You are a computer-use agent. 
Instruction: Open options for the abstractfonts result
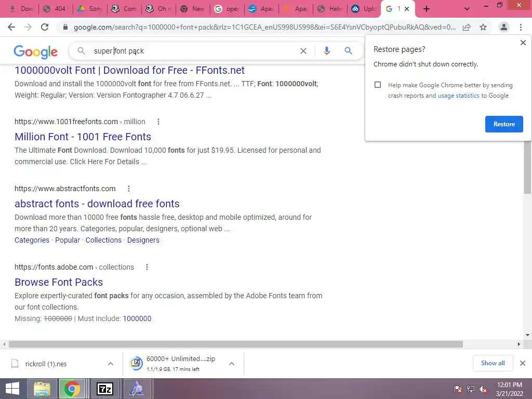pyautogui.click(x=129, y=189)
